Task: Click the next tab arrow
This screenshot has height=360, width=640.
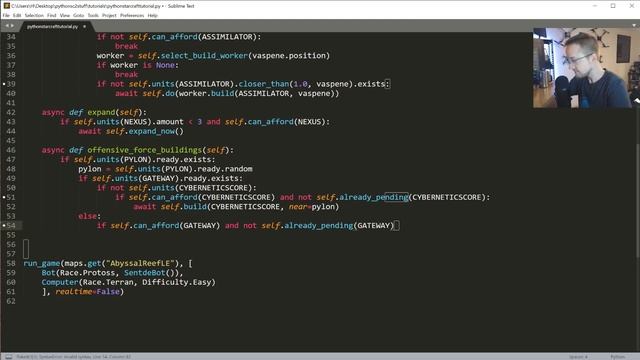Action: click(12, 26)
